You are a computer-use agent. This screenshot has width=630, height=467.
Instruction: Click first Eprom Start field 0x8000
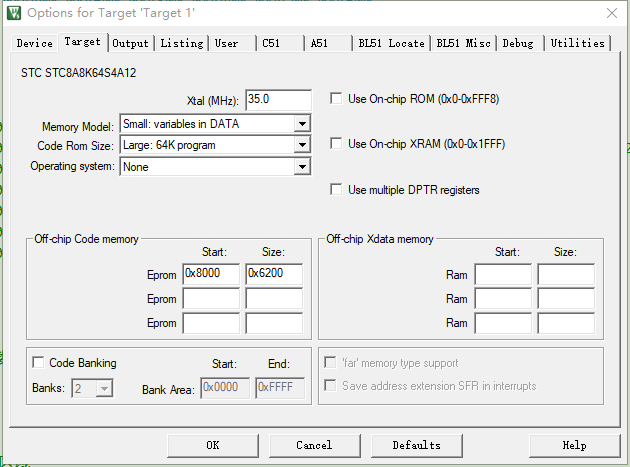pyautogui.click(x=211, y=274)
